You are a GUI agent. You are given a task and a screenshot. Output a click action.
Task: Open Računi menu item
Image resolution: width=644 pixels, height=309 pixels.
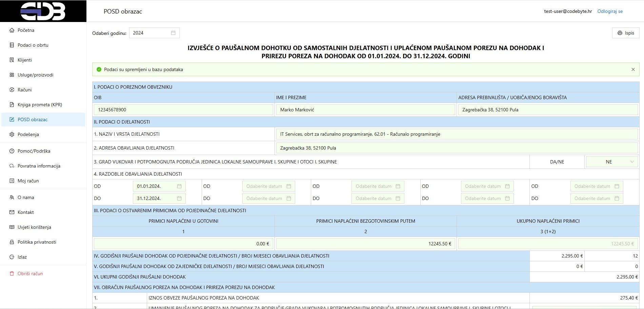tap(43, 90)
